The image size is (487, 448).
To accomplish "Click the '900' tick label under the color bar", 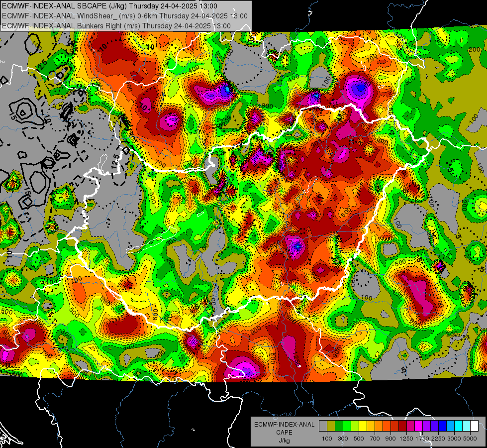I will (390, 439).
